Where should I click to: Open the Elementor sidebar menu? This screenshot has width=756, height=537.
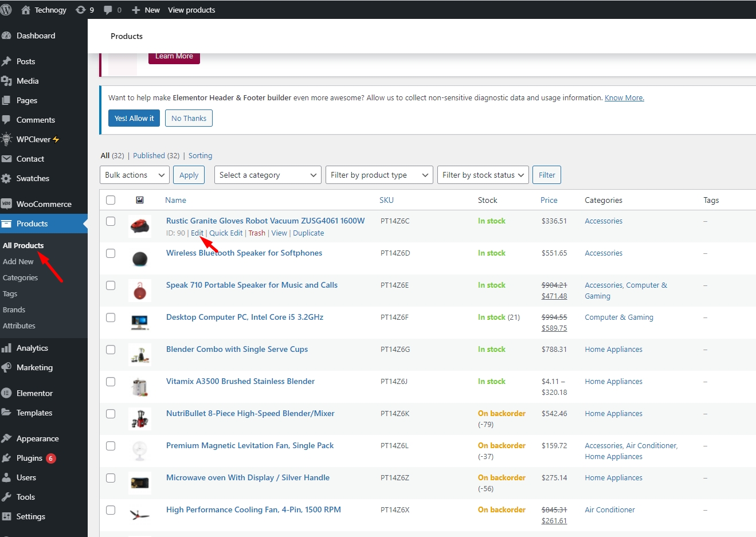pyautogui.click(x=34, y=393)
